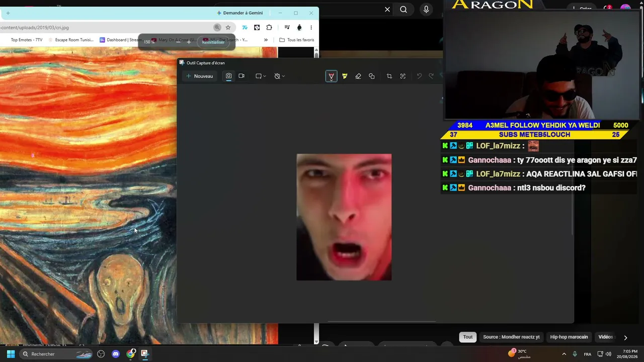Click SUBS METEB5LOUCH goal text
Viewport: 644px width, 362px height.
point(534,134)
